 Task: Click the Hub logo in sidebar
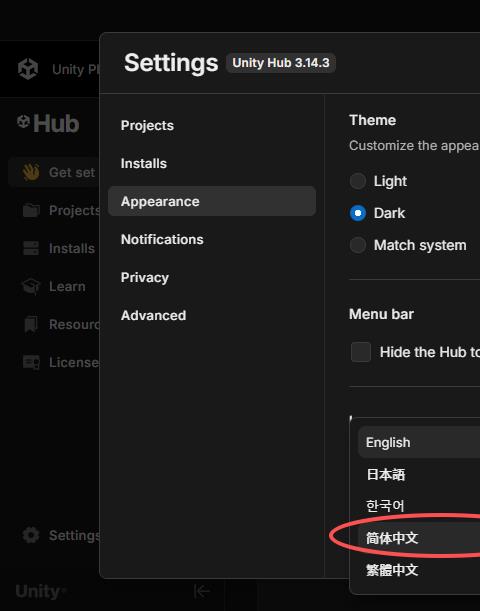48,124
